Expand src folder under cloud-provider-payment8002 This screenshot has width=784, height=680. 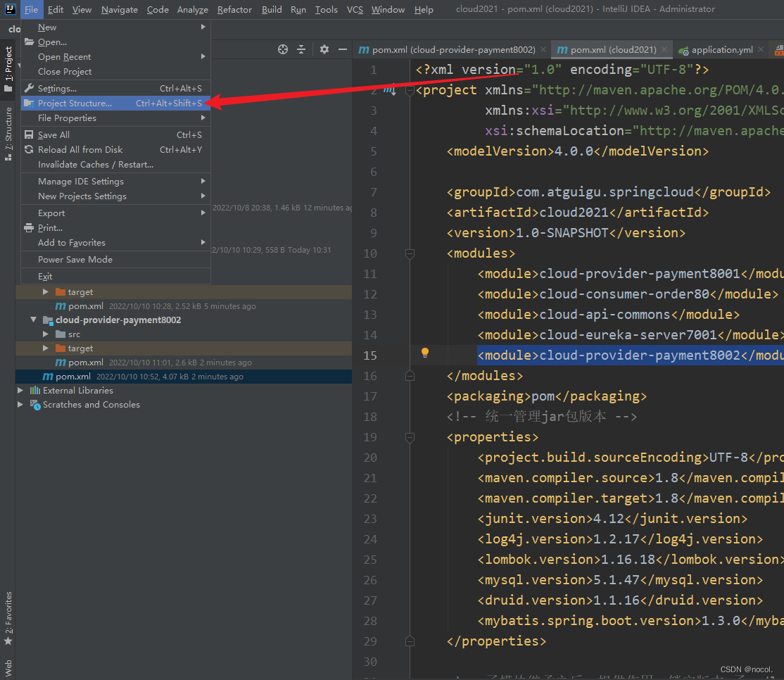(46, 334)
